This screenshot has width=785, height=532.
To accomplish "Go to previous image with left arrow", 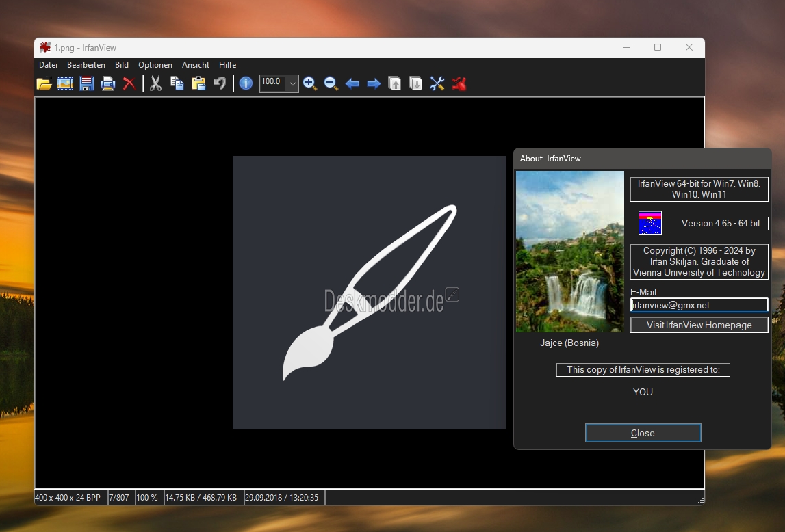I will pyautogui.click(x=352, y=83).
